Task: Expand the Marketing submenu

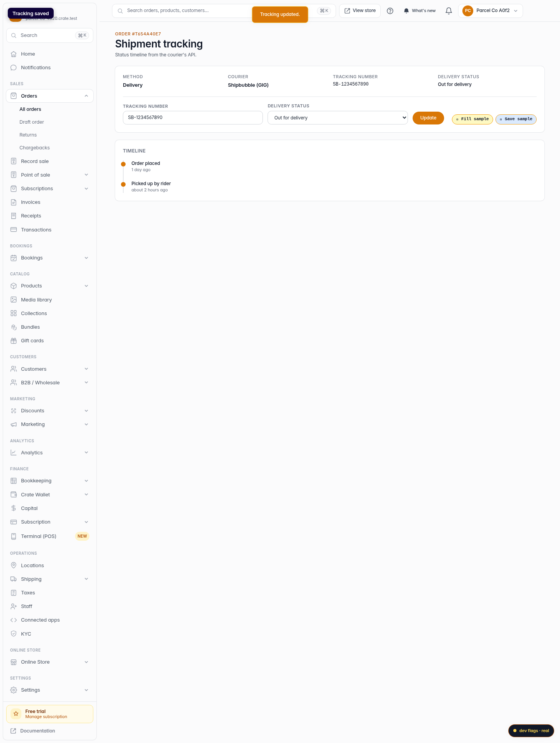Action: point(86,424)
